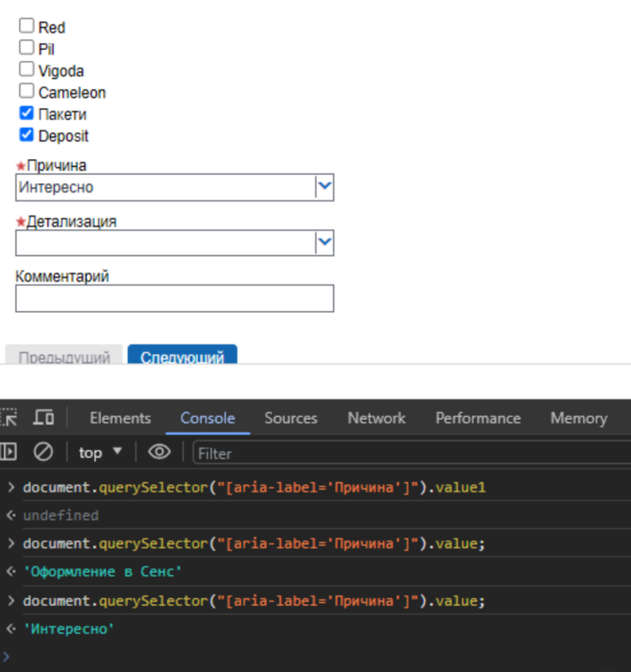This screenshot has width=631, height=672.
Task: Switch to the Memory tab
Action: [x=579, y=418]
